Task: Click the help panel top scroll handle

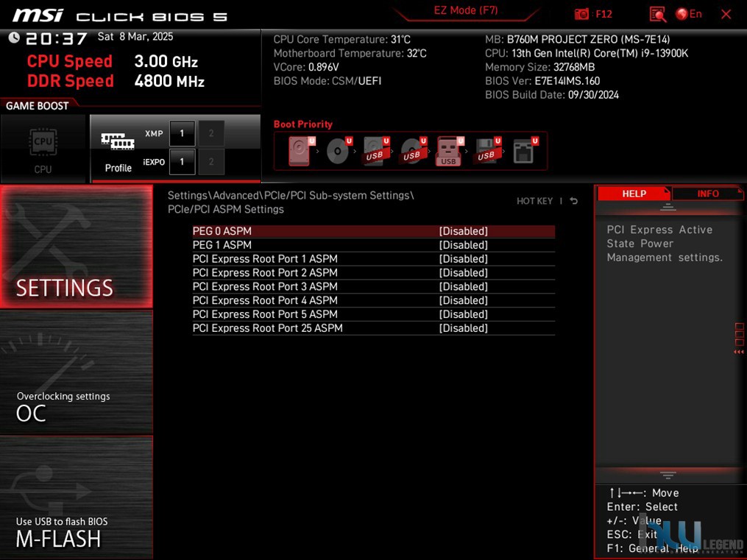Action: [x=668, y=207]
